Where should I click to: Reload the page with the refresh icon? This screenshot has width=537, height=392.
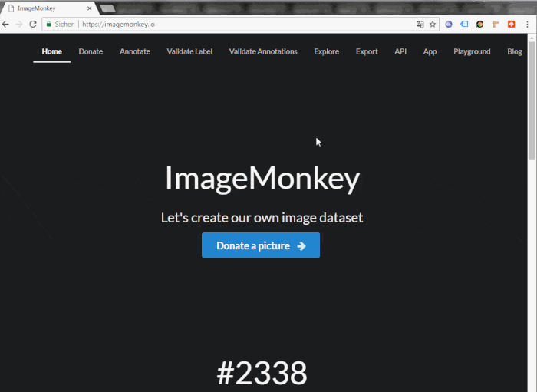tap(33, 25)
